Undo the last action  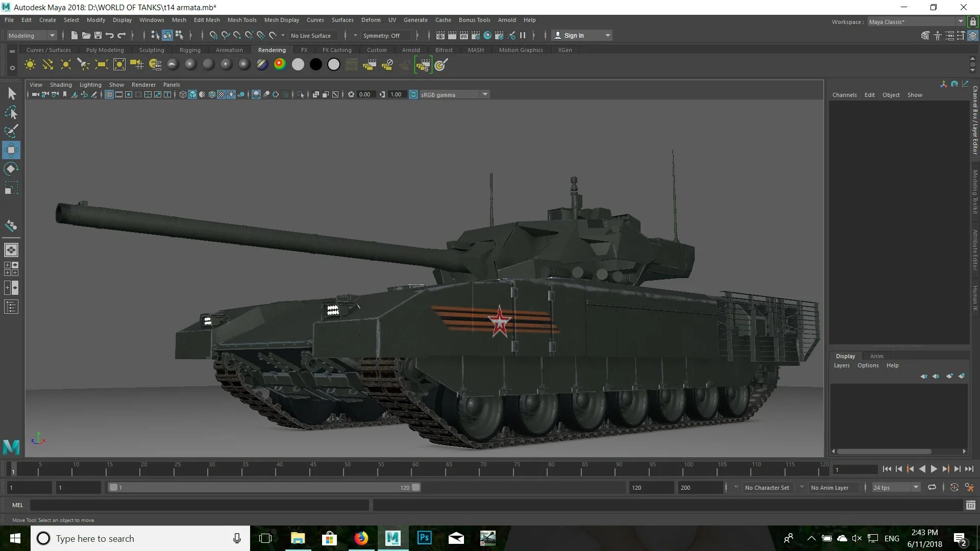coord(110,35)
